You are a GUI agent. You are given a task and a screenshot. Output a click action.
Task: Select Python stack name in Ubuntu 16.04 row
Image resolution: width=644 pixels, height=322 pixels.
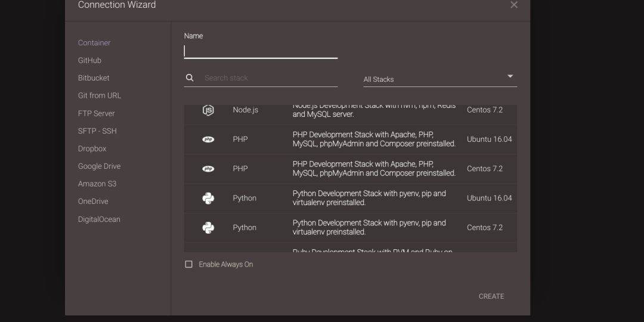point(244,199)
